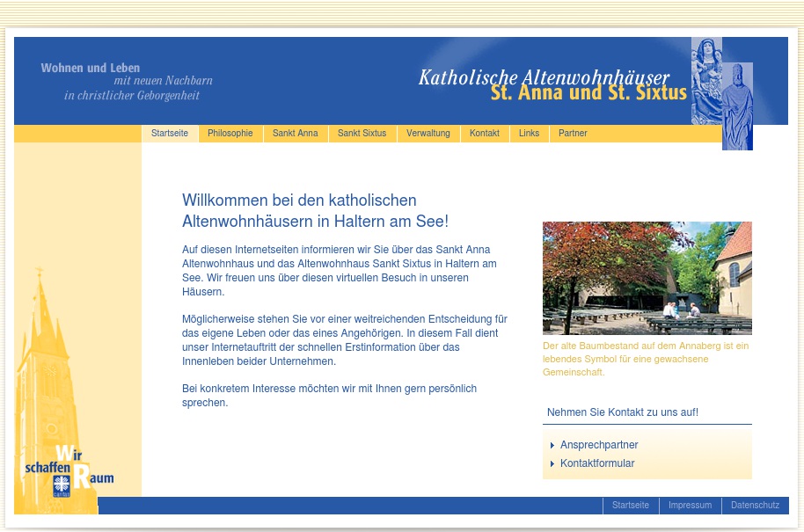
Task: Expand the Kontaktformular arrow marker
Action: click(552, 463)
